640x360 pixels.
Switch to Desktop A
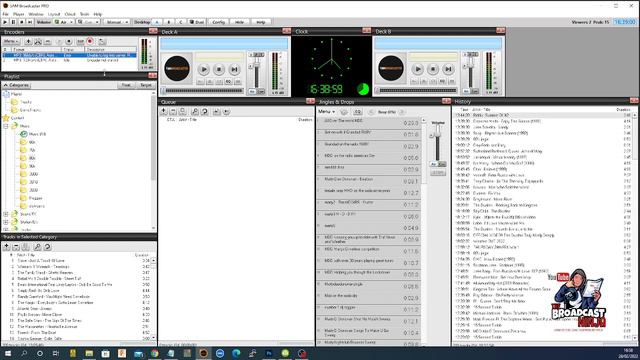pyautogui.click(x=157, y=22)
